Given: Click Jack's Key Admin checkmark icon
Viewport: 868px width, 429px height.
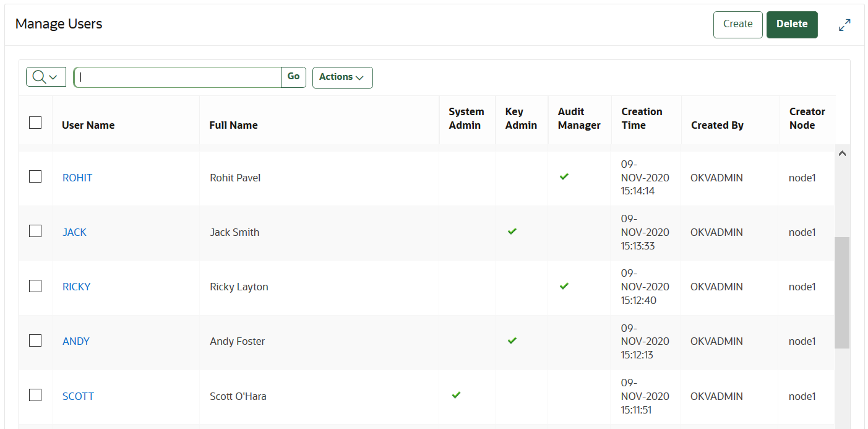Looking at the screenshot, I should 512,231.
